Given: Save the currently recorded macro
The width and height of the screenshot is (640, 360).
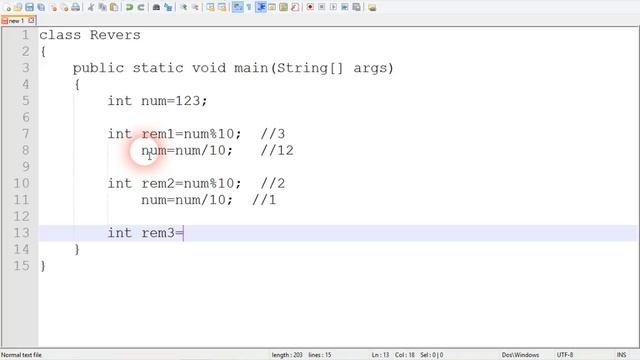Looking at the screenshot, I should click(356, 7).
